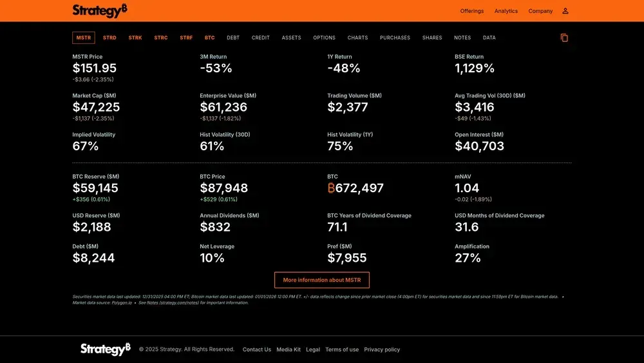
Task: Open the Legal link
Action: 313,349
